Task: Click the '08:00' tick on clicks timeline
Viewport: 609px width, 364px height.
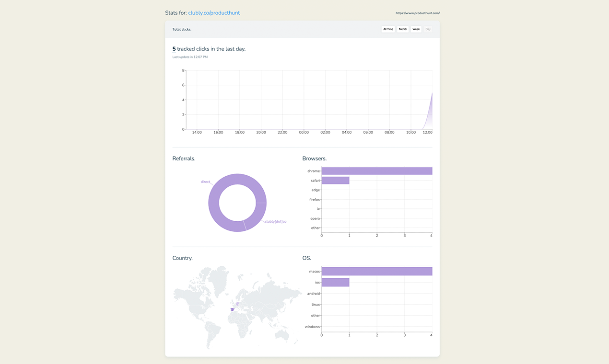Action: 389,132
